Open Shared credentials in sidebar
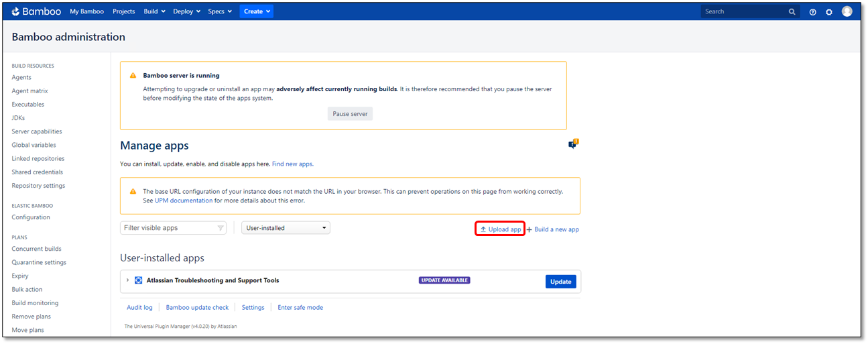 [x=37, y=172]
